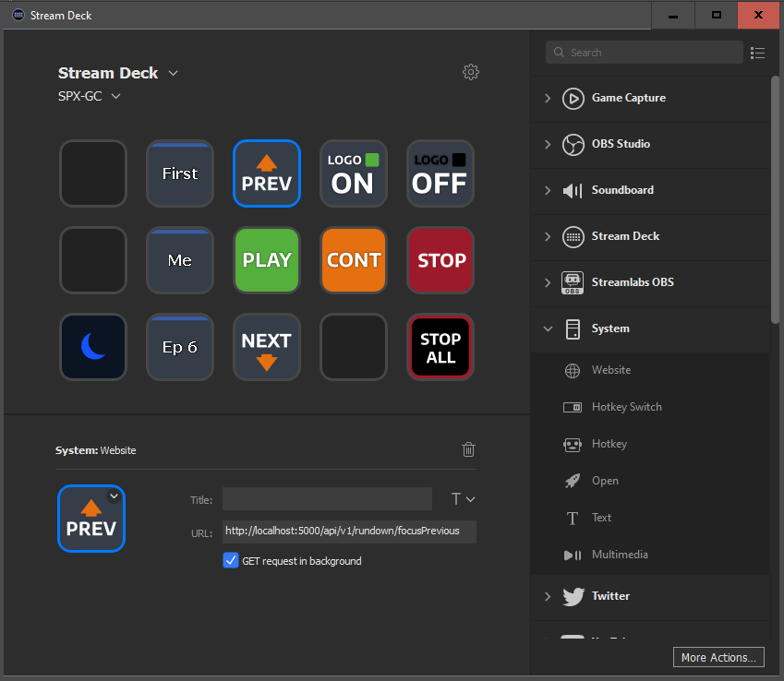Click the blue moon sleep key
Screen dimensions: 784x681
[93, 347]
